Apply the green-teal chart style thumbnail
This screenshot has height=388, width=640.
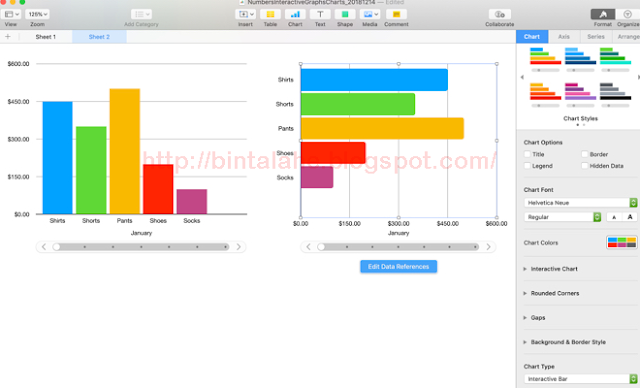click(615, 57)
